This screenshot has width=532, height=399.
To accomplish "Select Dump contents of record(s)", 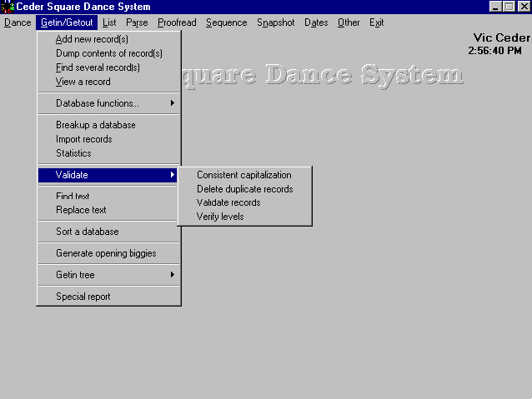I will pyautogui.click(x=108, y=53).
